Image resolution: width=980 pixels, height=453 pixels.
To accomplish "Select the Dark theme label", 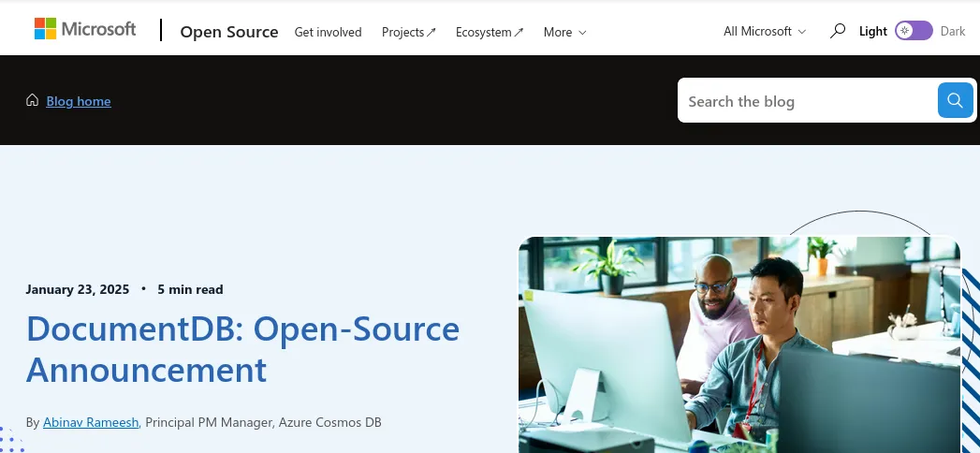I will 953,31.
